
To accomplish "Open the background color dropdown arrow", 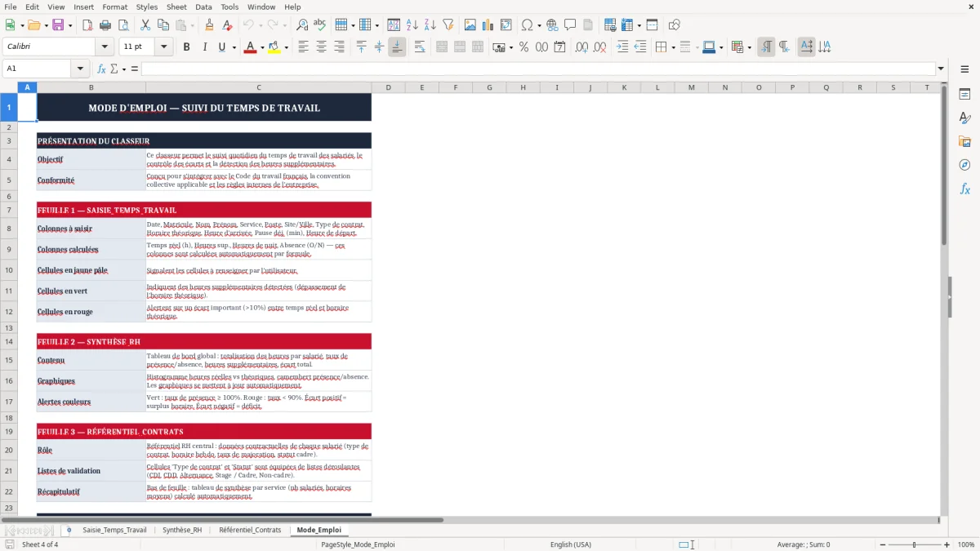I will click(x=286, y=47).
